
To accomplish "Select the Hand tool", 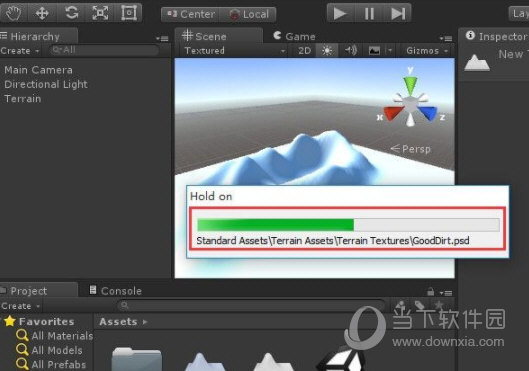I will (x=13, y=13).
